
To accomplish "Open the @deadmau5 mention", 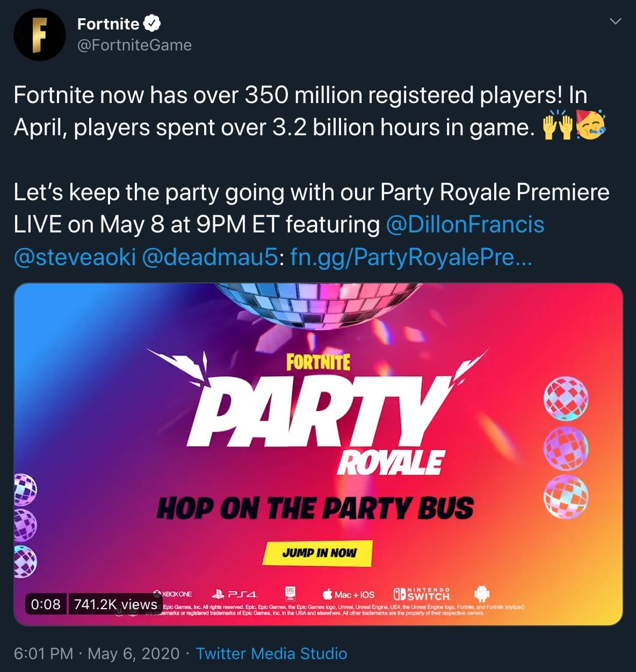I will tap(211, 257).
